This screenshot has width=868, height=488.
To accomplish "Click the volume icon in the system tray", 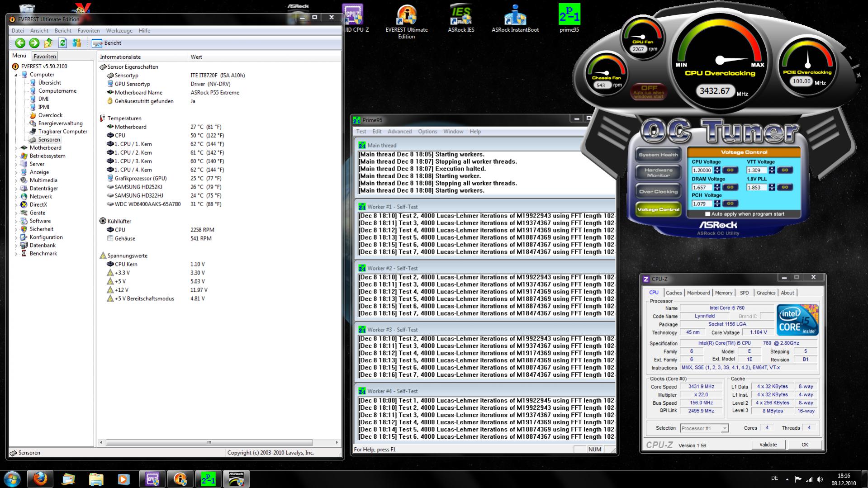I will (x=820, y=479).
